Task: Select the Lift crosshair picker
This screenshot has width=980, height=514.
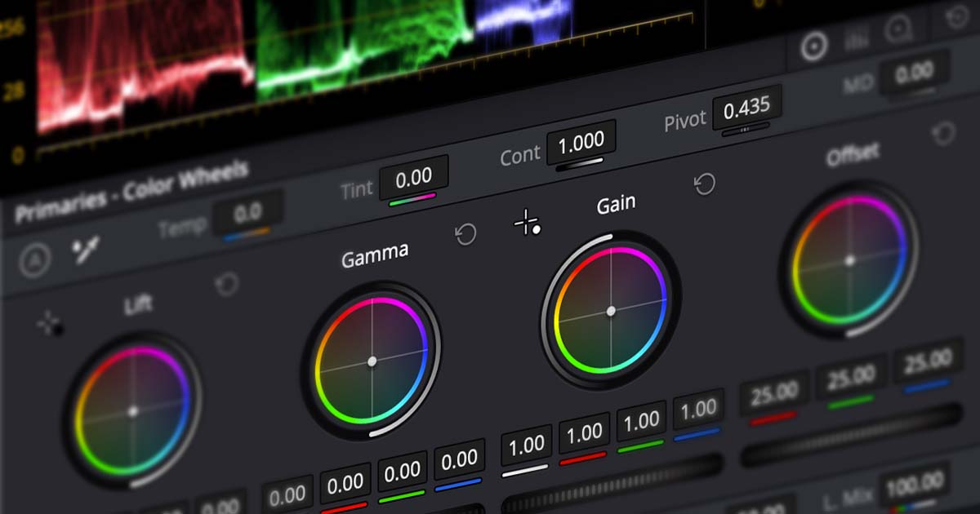Action: point(49,323)
